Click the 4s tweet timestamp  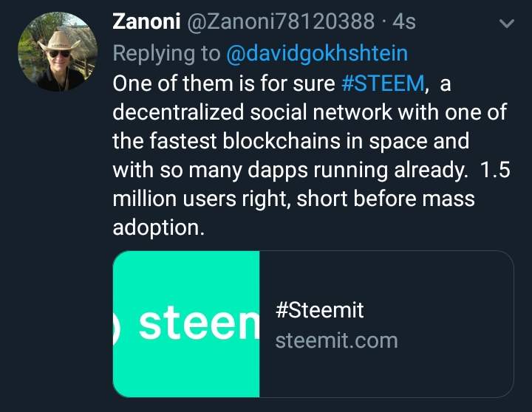click(404, 22)
